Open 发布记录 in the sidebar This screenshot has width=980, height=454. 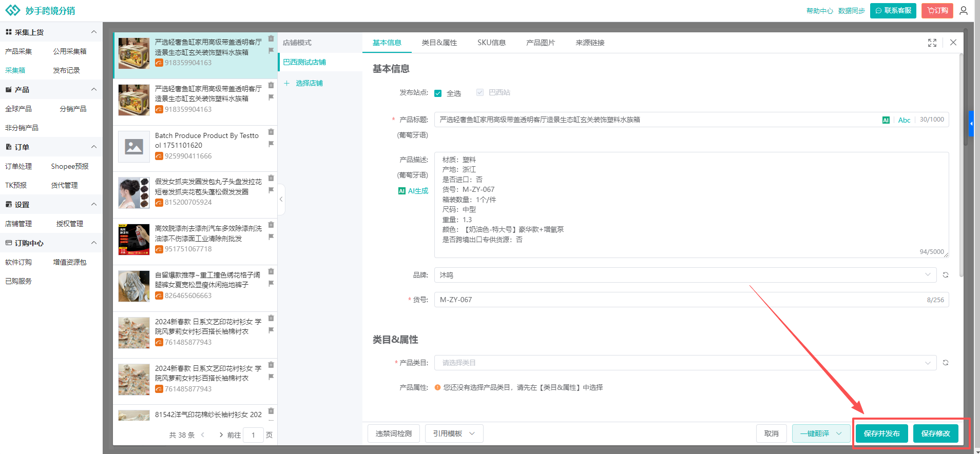tap(67, 70)
